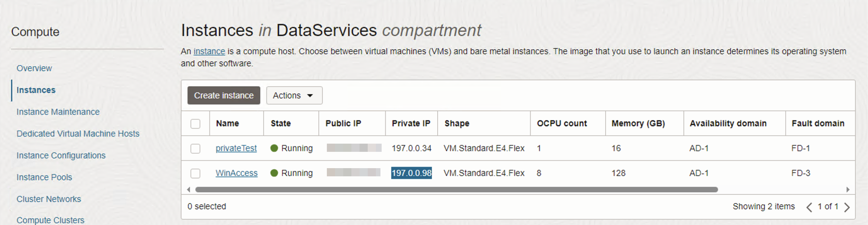
Task: Open the WinAccess instance link
Action: tap(237, 173)
